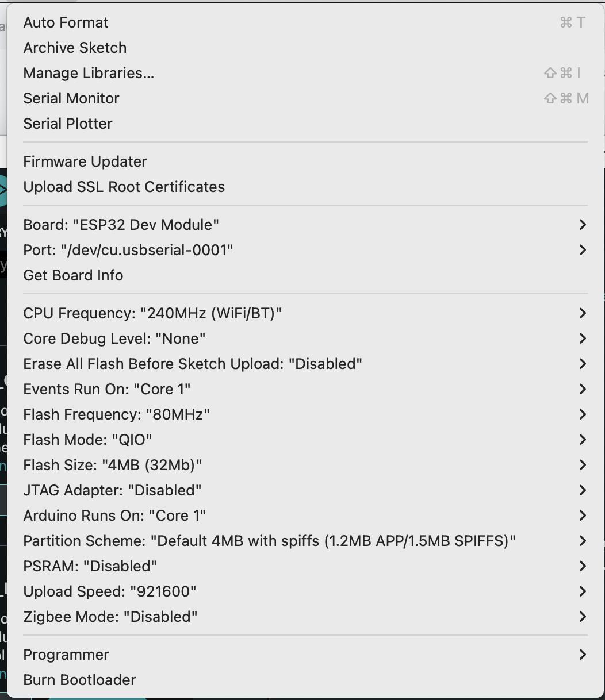Image resolution: width=605 pixels, height=700 pixels.
Task: Open the Auto Format menu item
Action: click(66, 22)
